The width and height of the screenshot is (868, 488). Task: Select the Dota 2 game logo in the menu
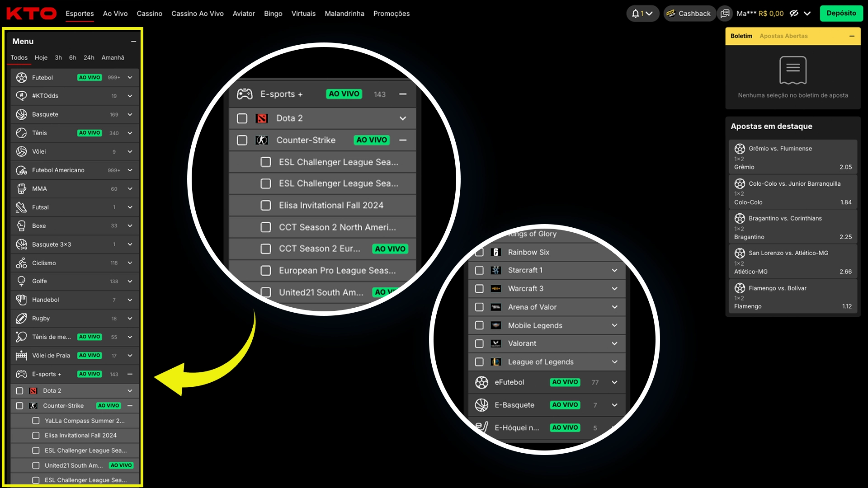pos(33,391)
